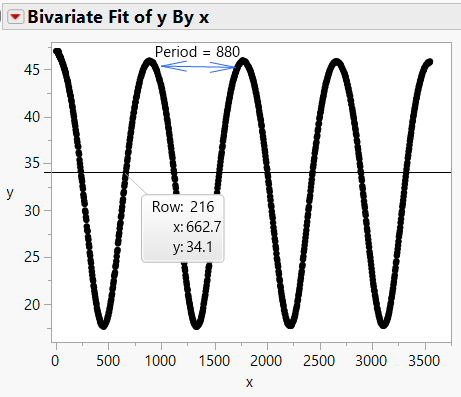The height and width of the screenshot is (397, 461).
Task: Click the 500 tick label on the x axis
Action: (x=108, y=361)
